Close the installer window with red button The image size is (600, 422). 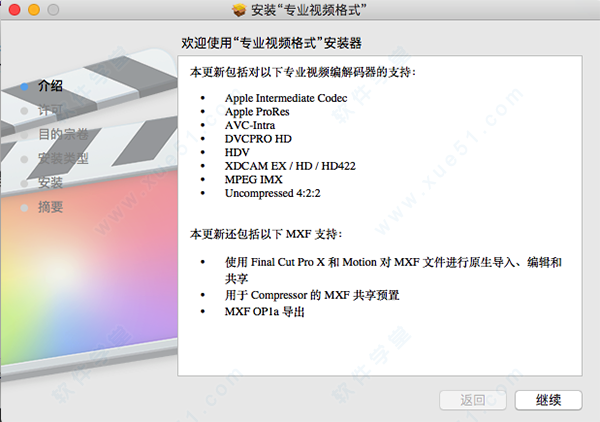[15, 10]
